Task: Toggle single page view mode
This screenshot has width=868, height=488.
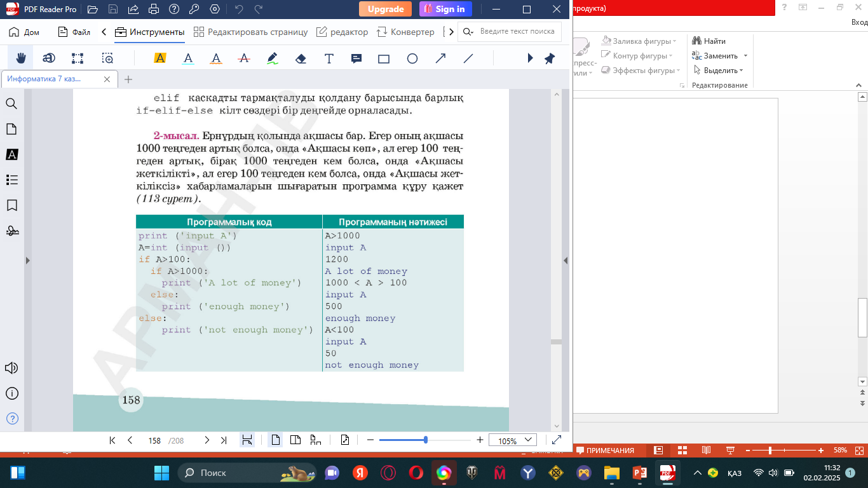Action: click(275, 440)
